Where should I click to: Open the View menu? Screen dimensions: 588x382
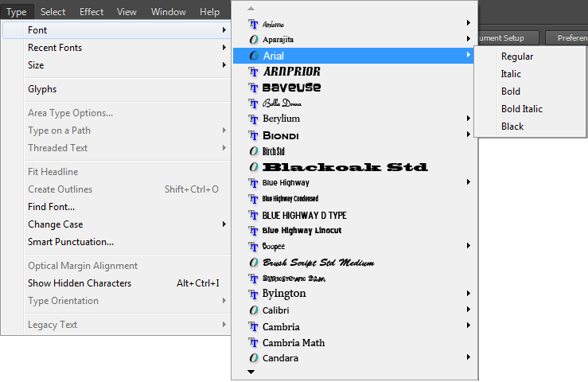pyautogui.click(x=127, y=12)
